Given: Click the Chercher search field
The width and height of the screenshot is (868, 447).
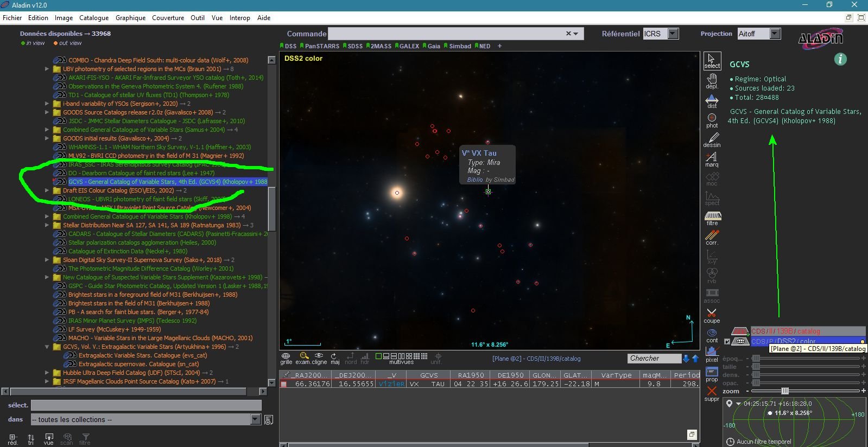Looking at the screenshot, I should pyautogui.click(x=654, y=359).
